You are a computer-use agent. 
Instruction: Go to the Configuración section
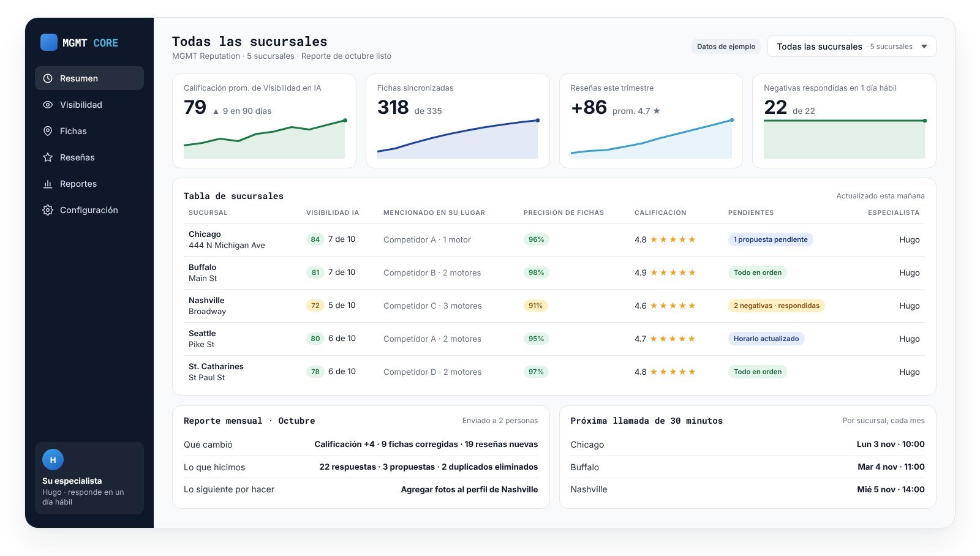89,210
